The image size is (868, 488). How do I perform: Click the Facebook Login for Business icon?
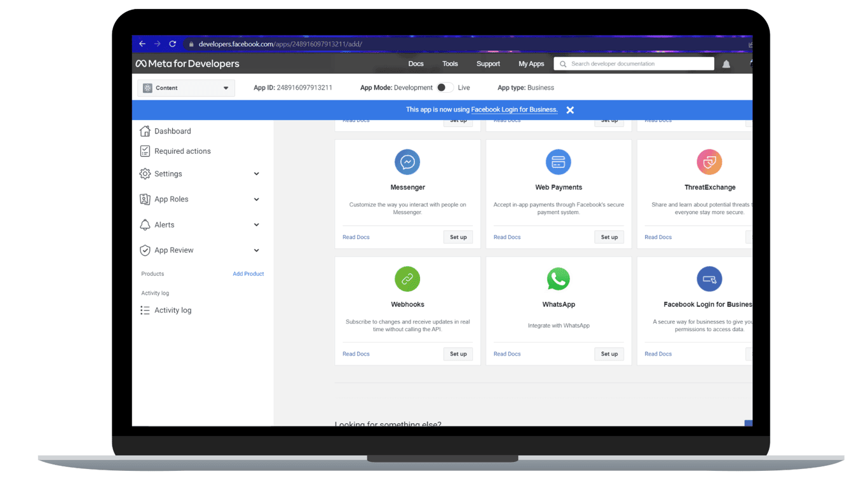pyautogui.click(x=709, y=279)
